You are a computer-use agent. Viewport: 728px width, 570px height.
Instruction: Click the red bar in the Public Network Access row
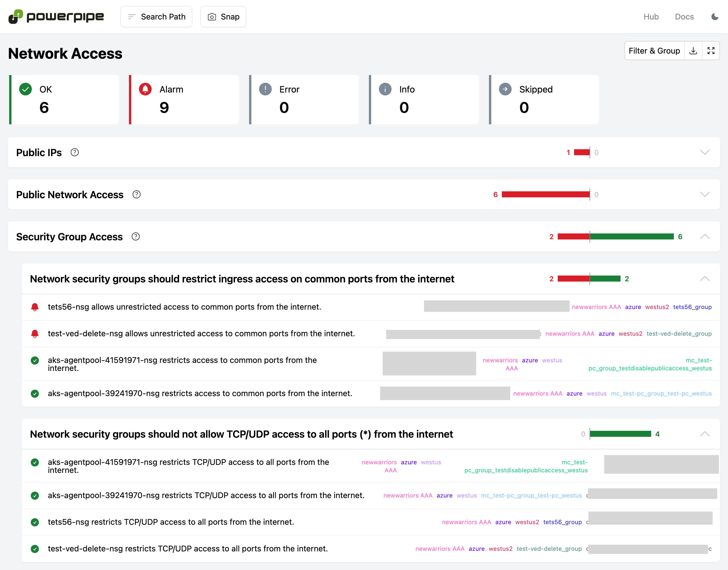click(x=545, y=194)
